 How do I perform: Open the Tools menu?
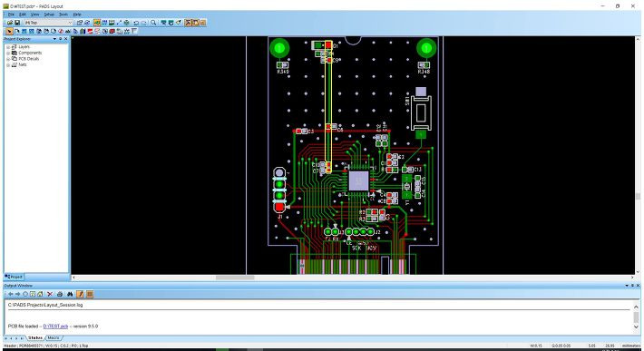63,15
